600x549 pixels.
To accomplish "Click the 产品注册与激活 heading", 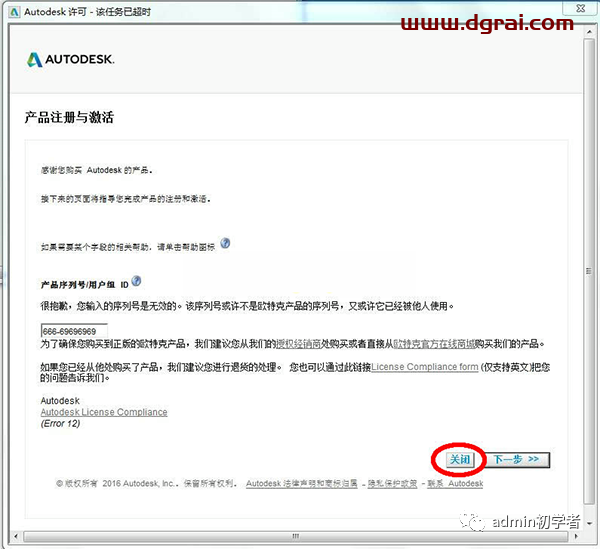I will point(69,118).
